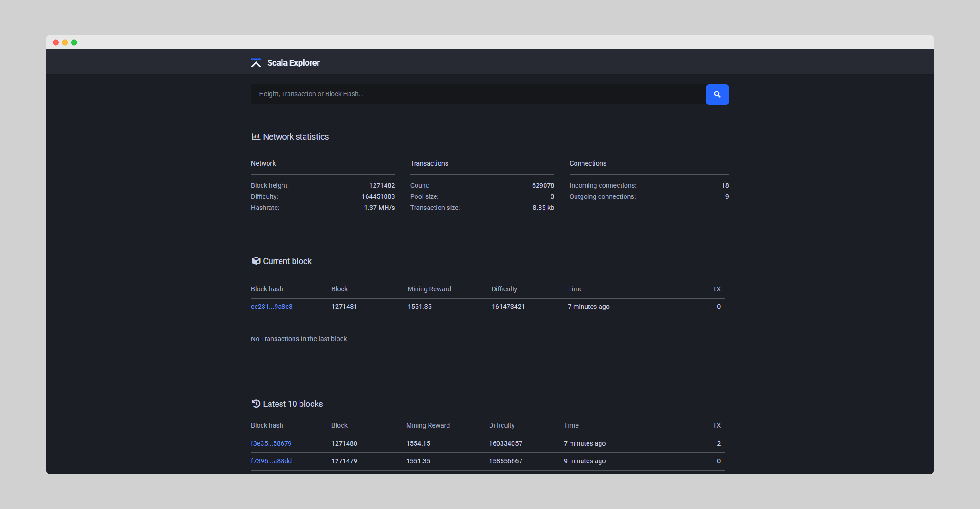Click the Scala logo icon

pos(256,63)
